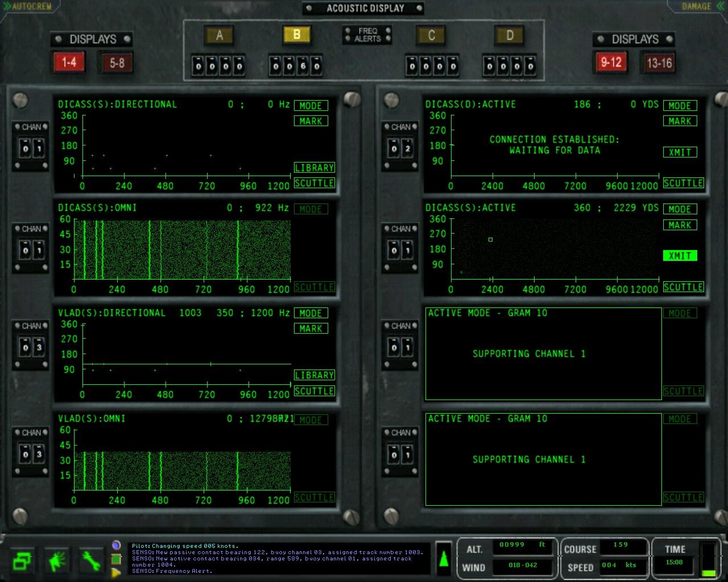The width and height of the screenshot is (728, 582).
Task: Click MARK on the DICASS(D):ACTIVE display
Action: pyautogui.click(x=680, y=121)
